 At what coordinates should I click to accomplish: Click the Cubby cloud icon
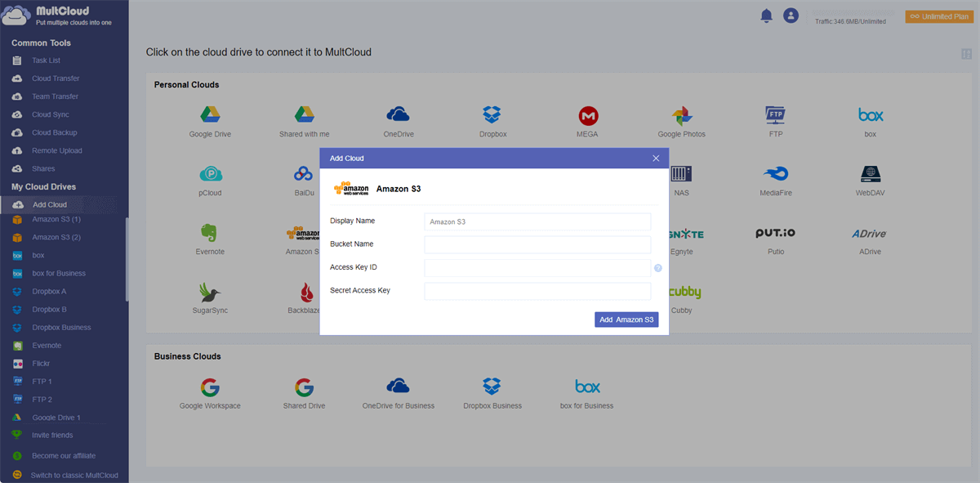tap(684, 292)
